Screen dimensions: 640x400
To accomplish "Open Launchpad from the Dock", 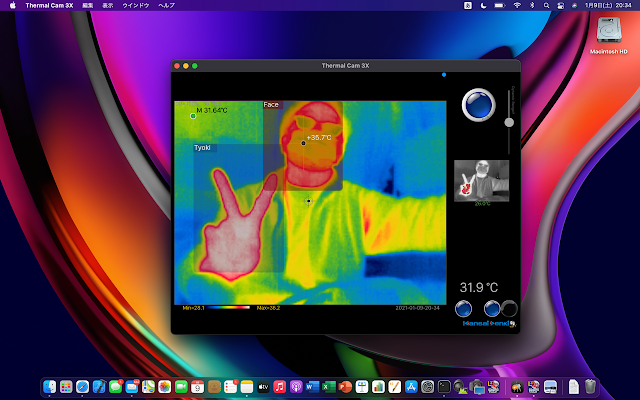I will click(66, 386).
